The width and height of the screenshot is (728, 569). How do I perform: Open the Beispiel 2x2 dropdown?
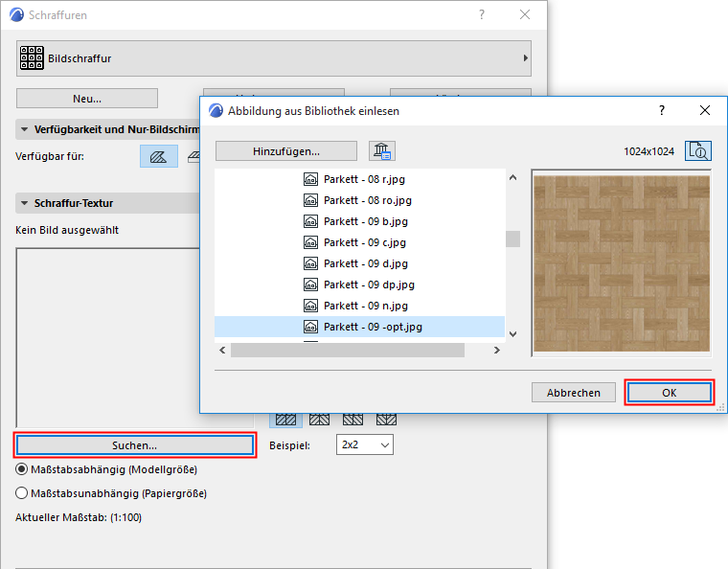[x=364, y=444]
